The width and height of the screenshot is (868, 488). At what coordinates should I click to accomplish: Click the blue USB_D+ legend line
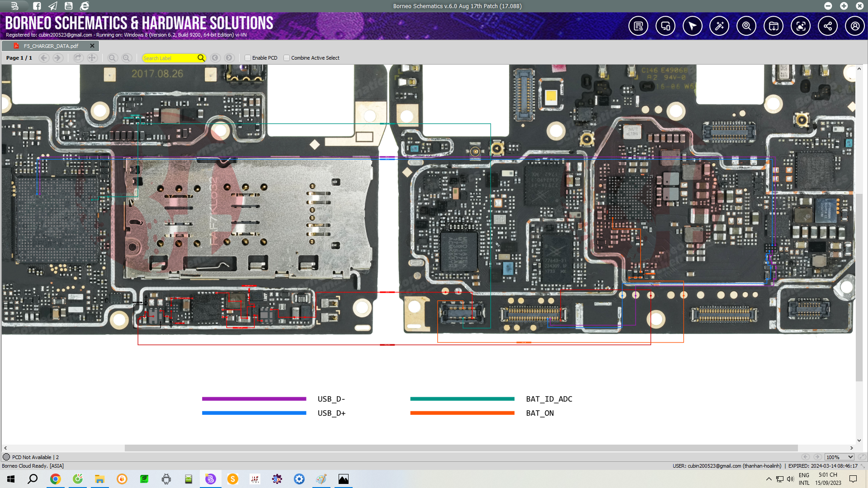pyautogui.click(x=254, y=413)
